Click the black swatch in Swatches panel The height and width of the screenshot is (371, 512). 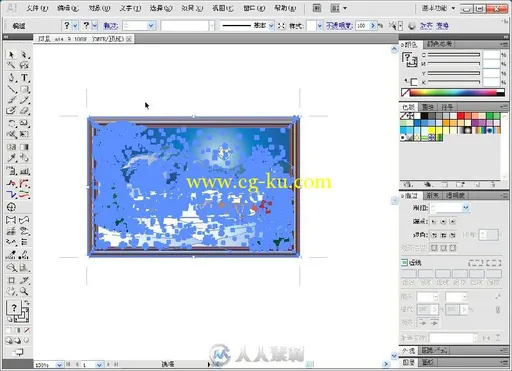pyautogui.click(x=424, y=116)
